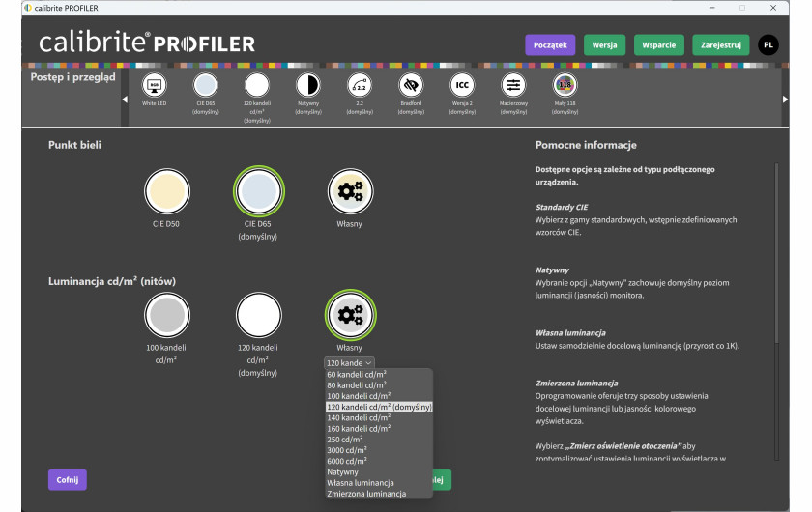The height and width of the screenshot is (512, 812).
Task: Click the Pomocne informacje heading
Action: tap(586, 146)
